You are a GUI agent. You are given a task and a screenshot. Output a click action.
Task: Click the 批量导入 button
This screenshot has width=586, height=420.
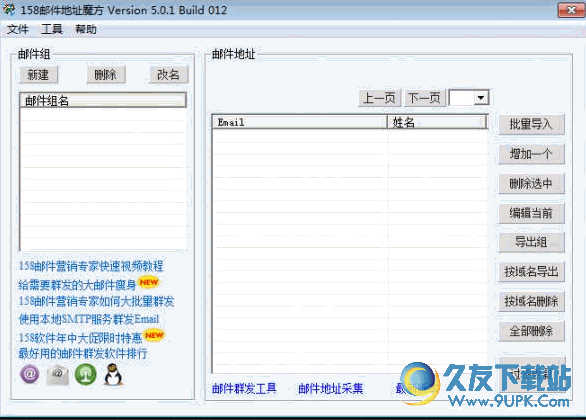531,124
